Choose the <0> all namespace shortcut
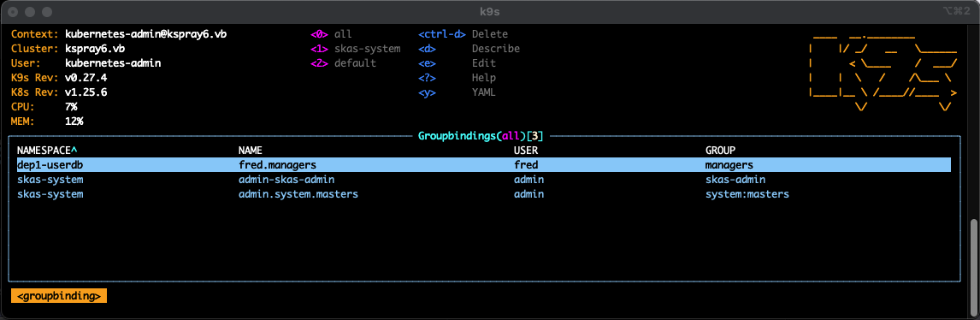Screen dimensions: 980x320 coord(331,34)
